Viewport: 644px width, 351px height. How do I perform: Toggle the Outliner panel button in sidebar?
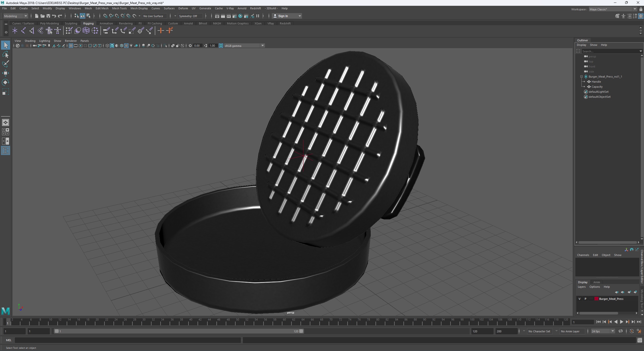pyautogui.click(x=6, y=151)
